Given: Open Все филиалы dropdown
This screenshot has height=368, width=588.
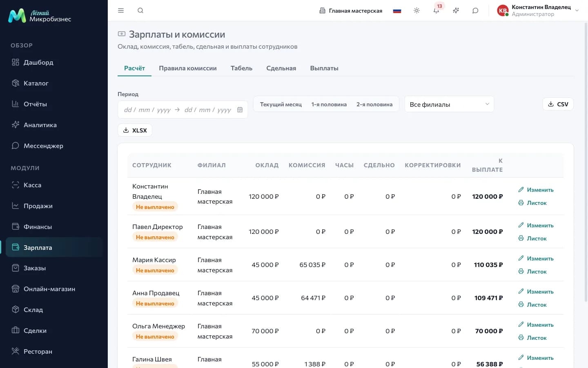Looking at the screenshot, I should (449, 104).
